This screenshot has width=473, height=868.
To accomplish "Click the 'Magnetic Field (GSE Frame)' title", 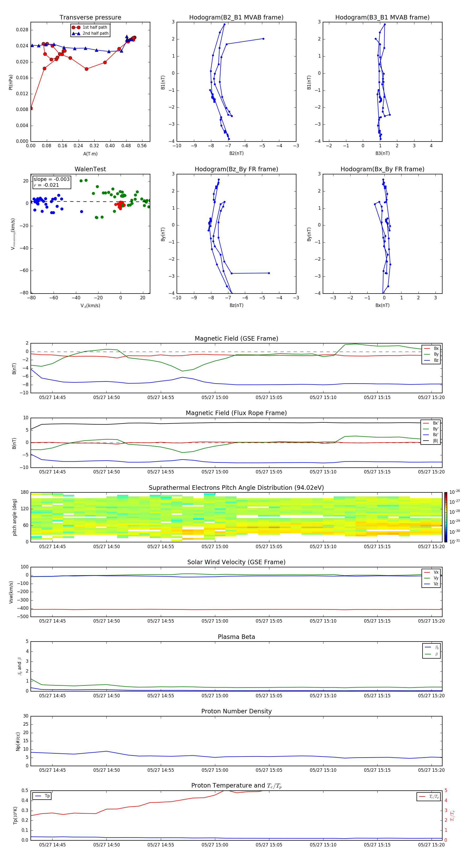I will coord(236,339).
